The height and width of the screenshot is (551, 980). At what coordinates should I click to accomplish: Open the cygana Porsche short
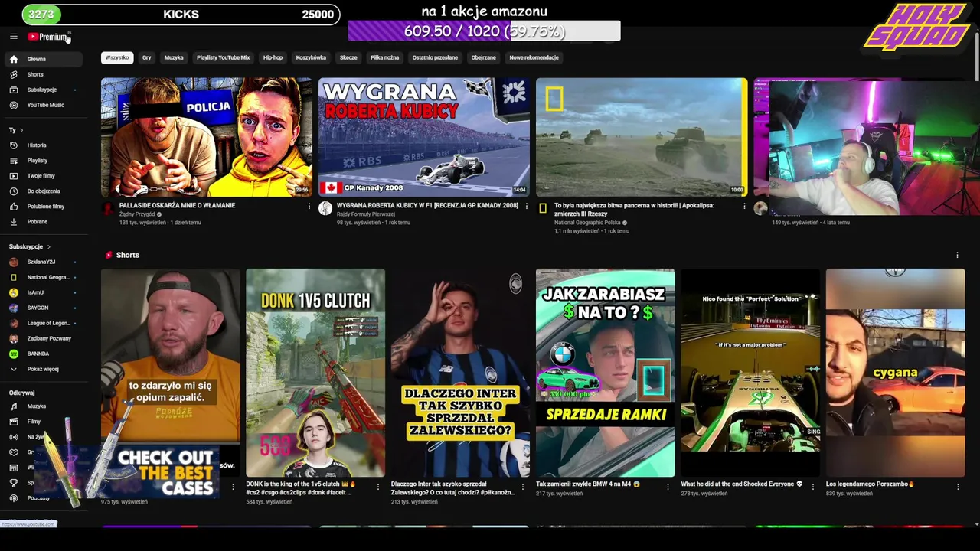coord(896,373)
